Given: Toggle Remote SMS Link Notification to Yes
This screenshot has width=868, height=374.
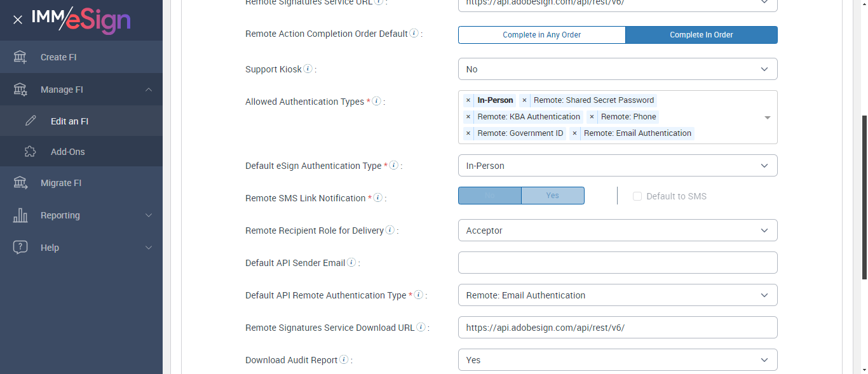Looking at the screenshot, I should click(x=552, y=196).
